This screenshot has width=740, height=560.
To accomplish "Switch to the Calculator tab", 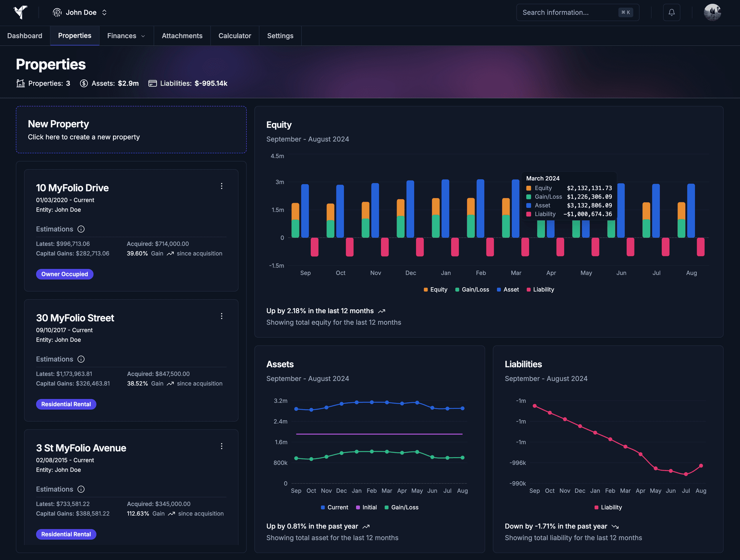I will point(234,35).
